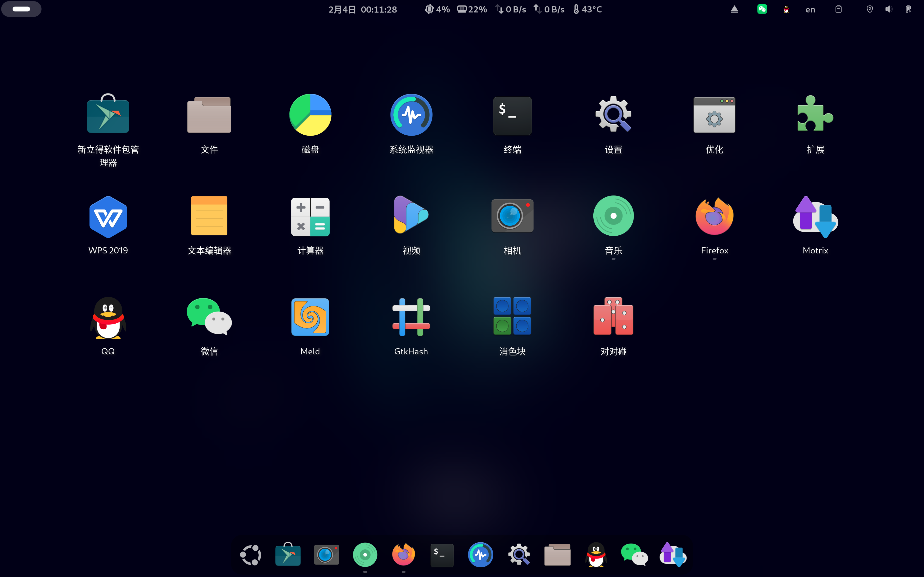Open the clipboard indicator menu
The image size is (924, 577).
[839, 9]
